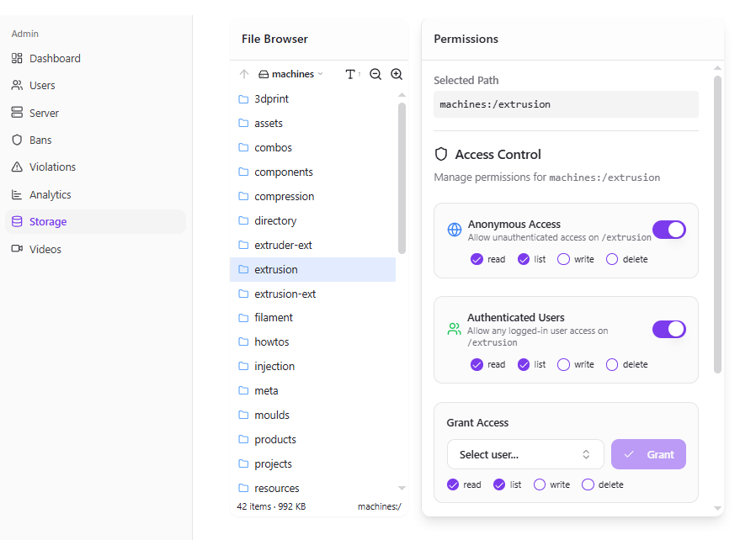Click the Bans shield icon in sidebar
The image size is (756, 540).
(17, 140)
